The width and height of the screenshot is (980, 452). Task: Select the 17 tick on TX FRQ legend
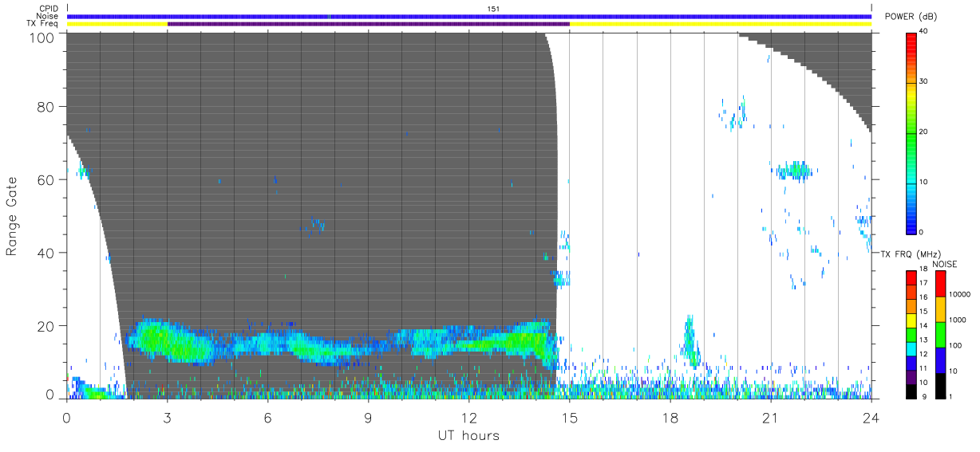pos(923,284)
